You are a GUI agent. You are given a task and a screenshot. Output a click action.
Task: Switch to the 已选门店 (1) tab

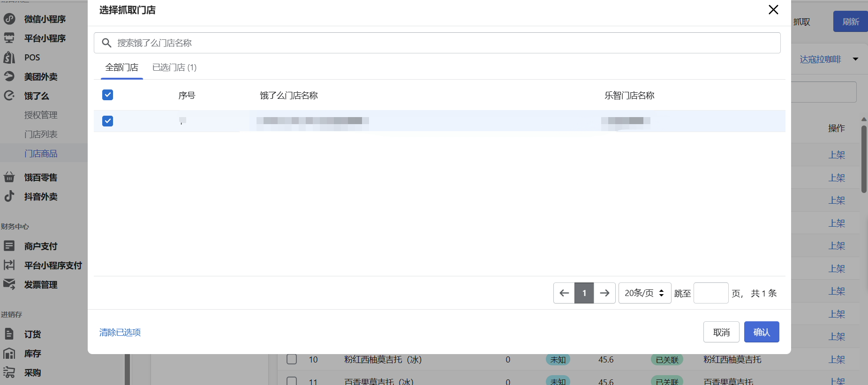click(174, 67)
